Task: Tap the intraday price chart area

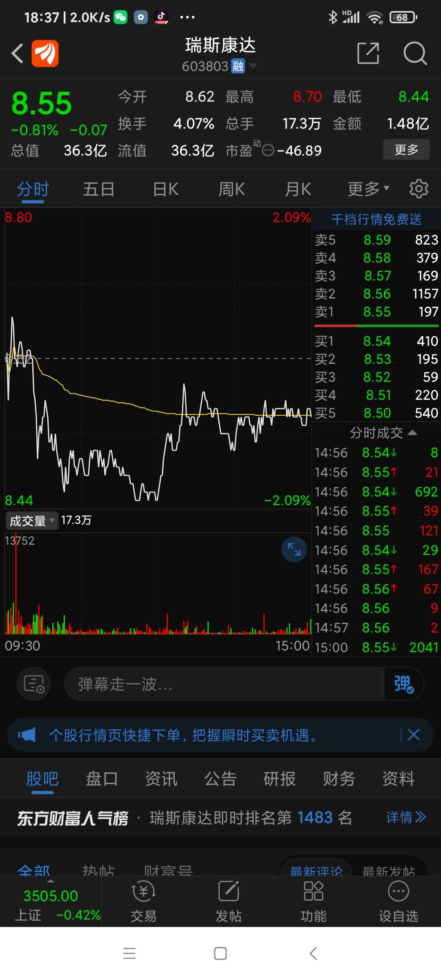Action: (158, 358)
